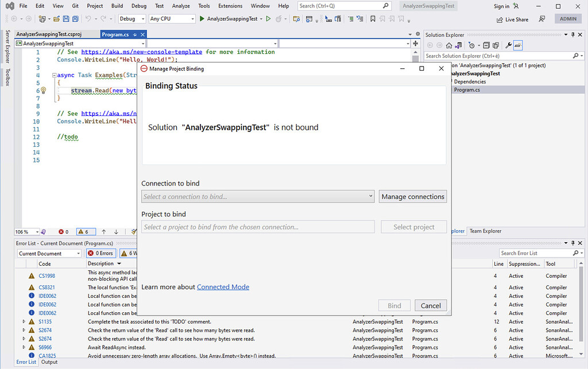This screenshot has width=588, height=369.
Task: Click the Save icon on the toolbar
Action: (x=67, y=18)
